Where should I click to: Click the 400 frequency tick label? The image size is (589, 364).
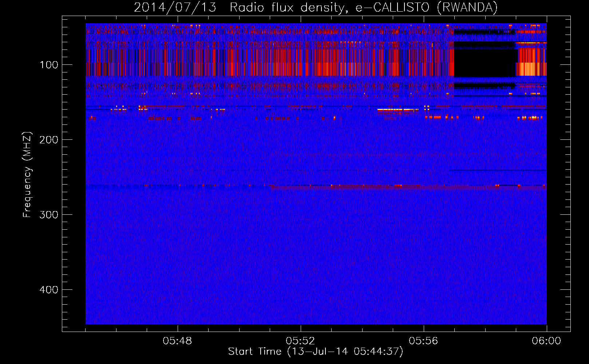click(x=49, y=290)
